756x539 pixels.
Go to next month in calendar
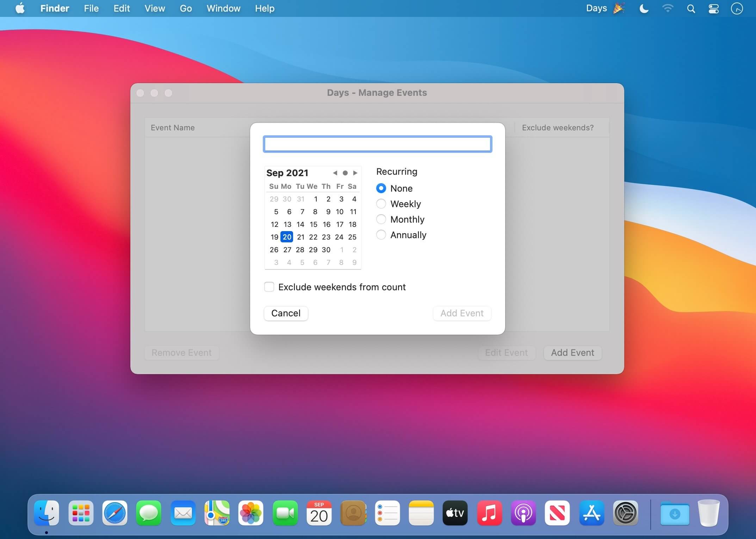tap(355, 173)
